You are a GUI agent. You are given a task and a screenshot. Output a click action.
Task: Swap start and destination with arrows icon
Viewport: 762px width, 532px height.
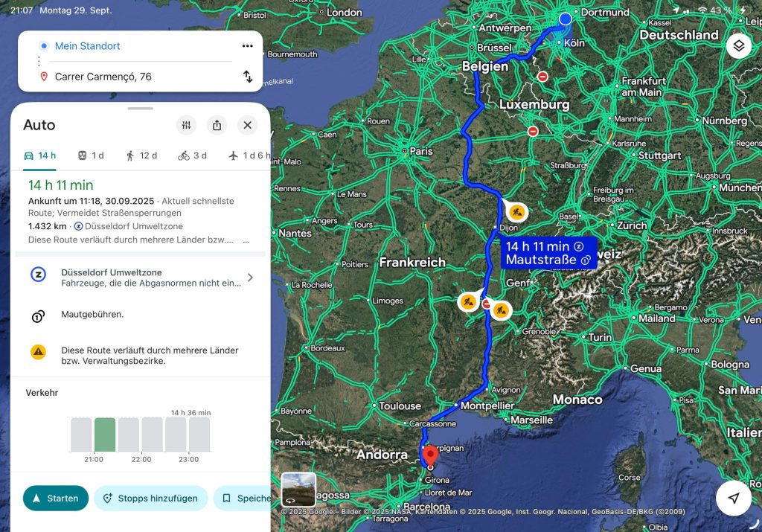[247, 77]
